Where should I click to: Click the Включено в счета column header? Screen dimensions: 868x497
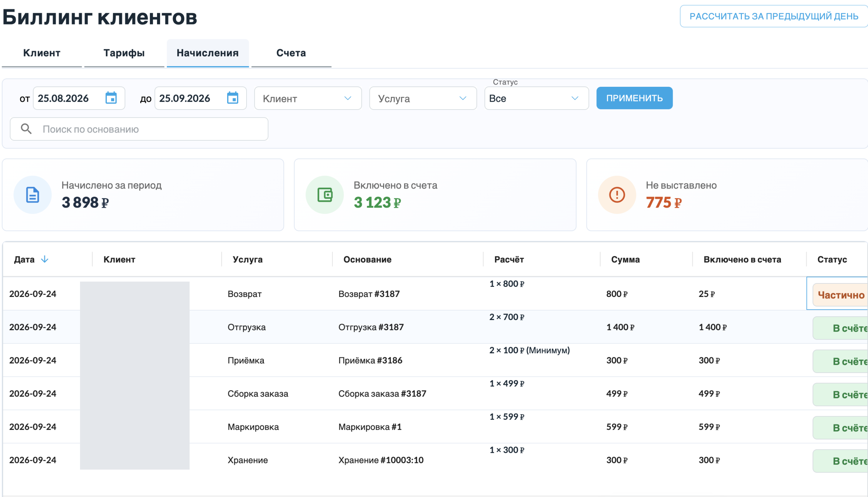742,259
